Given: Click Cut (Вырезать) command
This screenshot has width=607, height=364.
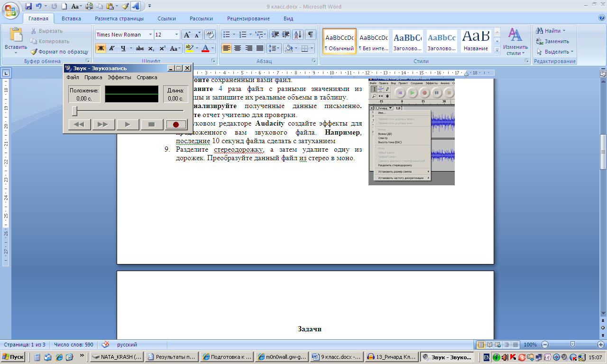Looking at the screenshot, I should pos(46,31).
